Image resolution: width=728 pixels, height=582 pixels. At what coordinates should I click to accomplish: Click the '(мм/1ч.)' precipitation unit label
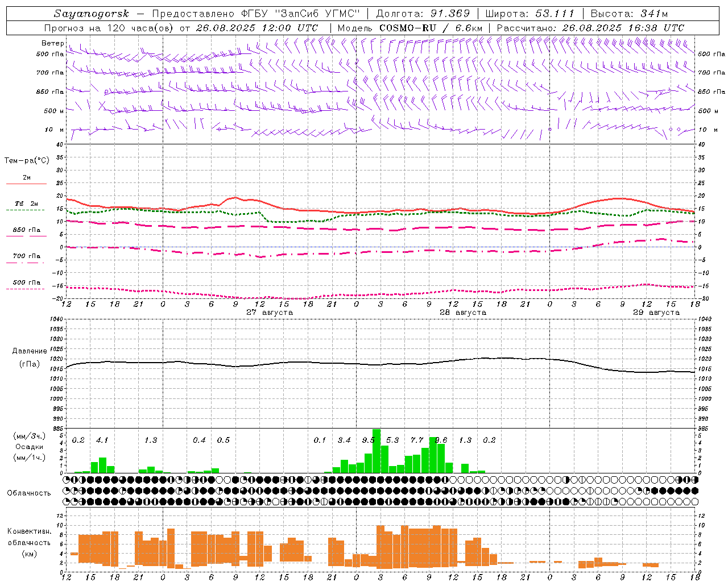pyautogui.click(x=30, y=458)
